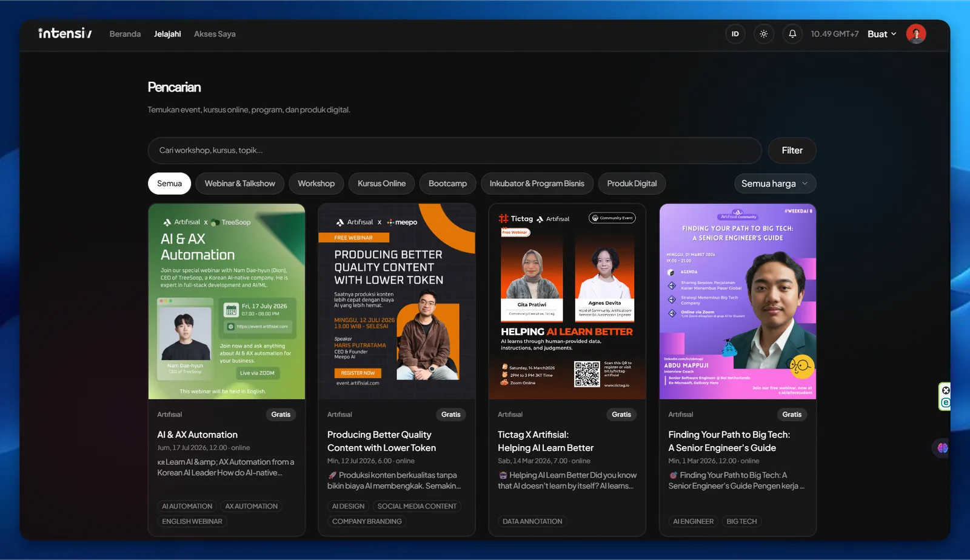The height and width of the screenshot is (560, 970).
Task: Open the AI & AX Automation poster thumbnail
Action: (x=227, y=301)
